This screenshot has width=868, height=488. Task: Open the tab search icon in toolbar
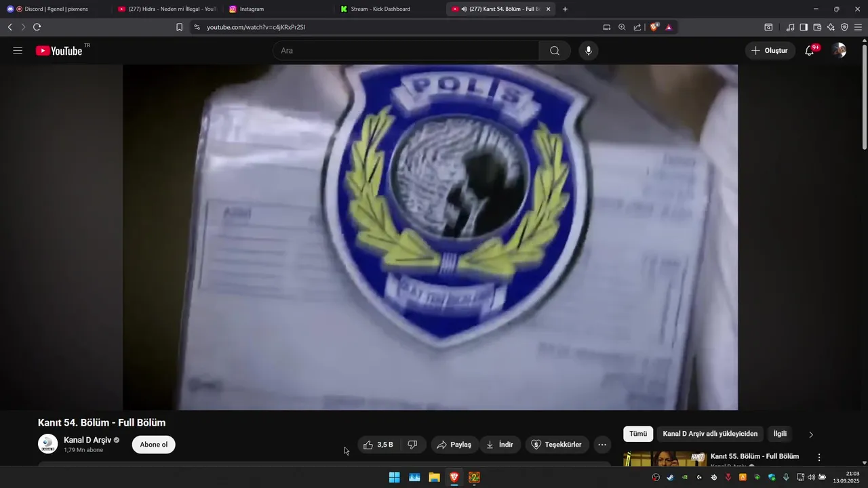click(768, 27)
